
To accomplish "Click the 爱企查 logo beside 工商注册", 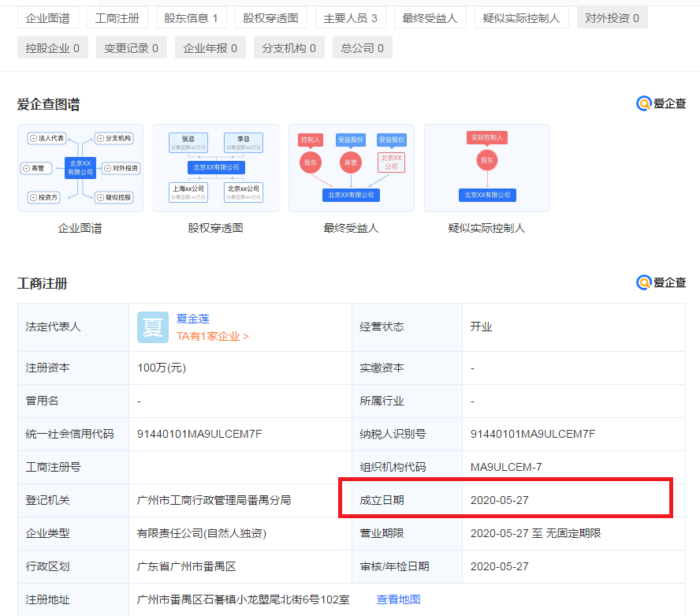I will click(661, 282).
